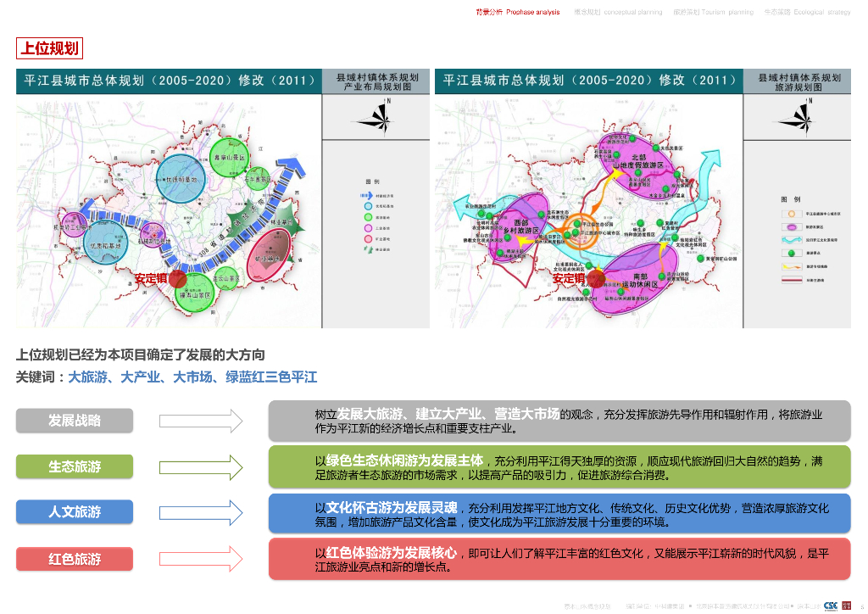Viewport: 868px width, 614px height.
Task: Click the blue 人文旅游 button
Action: (75, 512)
